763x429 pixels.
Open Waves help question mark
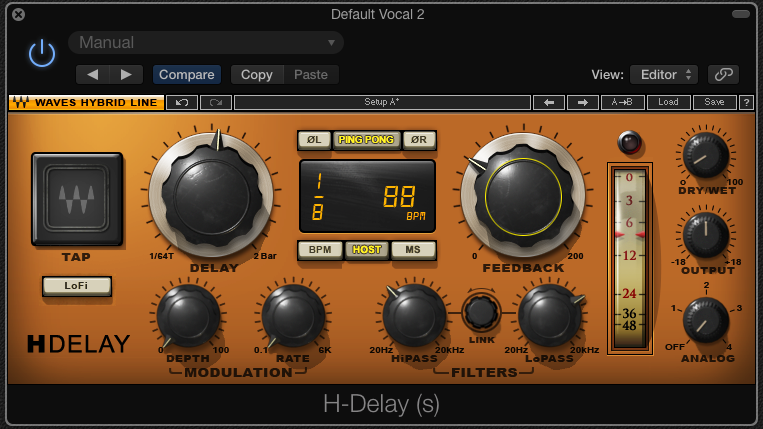click(746, 102)
